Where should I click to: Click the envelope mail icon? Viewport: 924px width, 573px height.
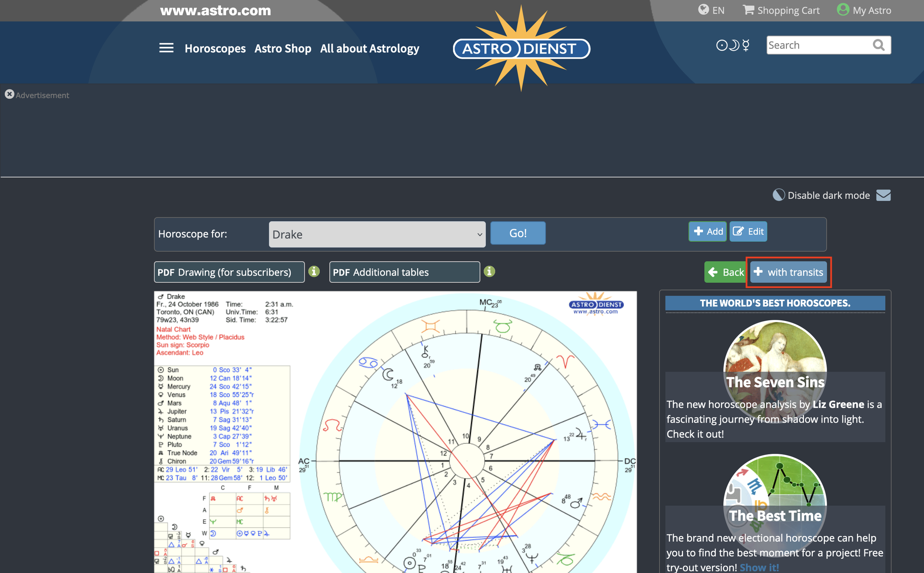883,195
